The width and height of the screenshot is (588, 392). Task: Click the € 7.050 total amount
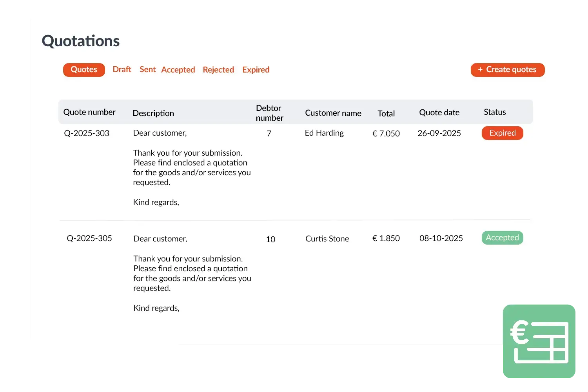386,134
